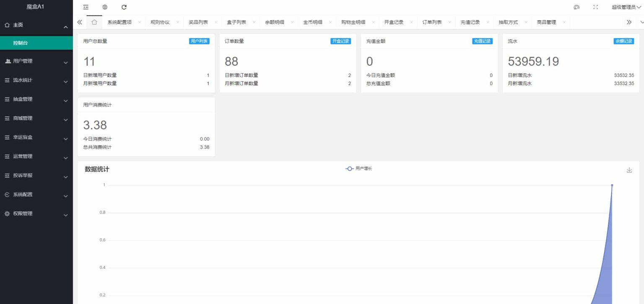Click the 余额记录 badge on 流水 card
This screenshot has height=304, width=644.
[x=623, y=41]
